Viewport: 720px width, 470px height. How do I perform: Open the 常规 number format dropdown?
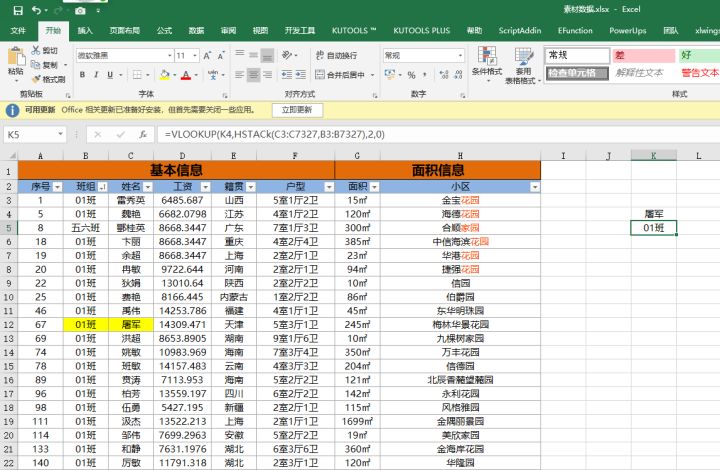tap(460, 56)
